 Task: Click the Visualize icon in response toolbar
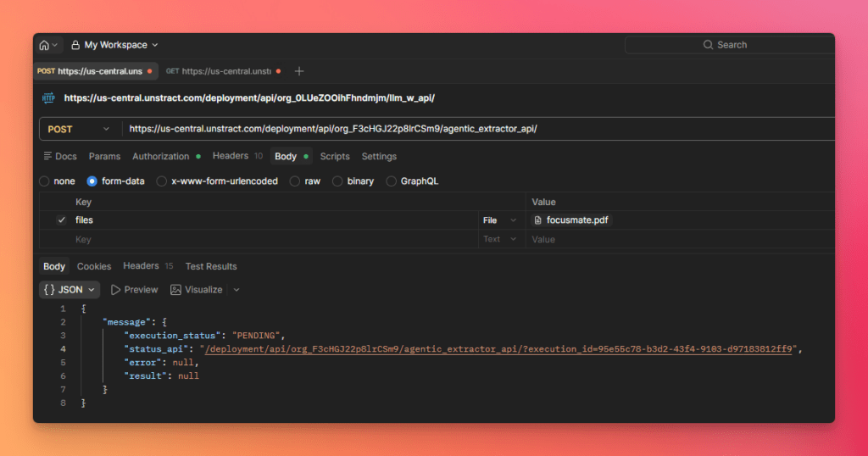176,290
